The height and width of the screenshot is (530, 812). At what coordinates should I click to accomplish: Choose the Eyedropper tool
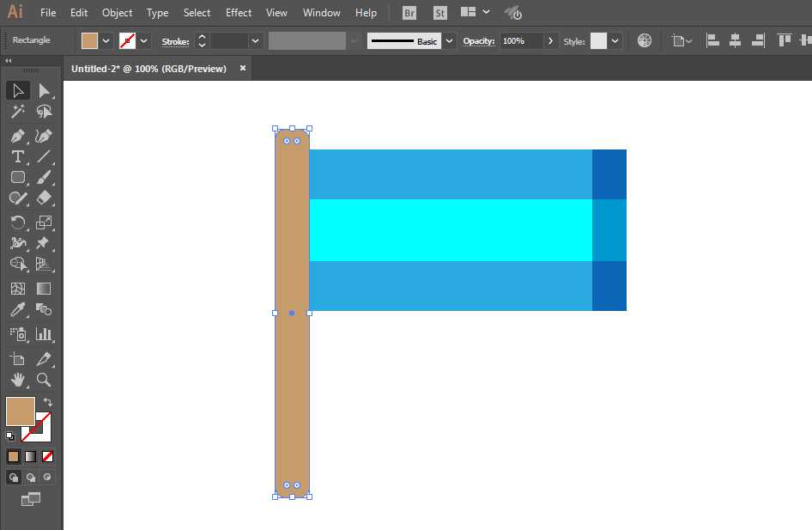click(18, 310)
